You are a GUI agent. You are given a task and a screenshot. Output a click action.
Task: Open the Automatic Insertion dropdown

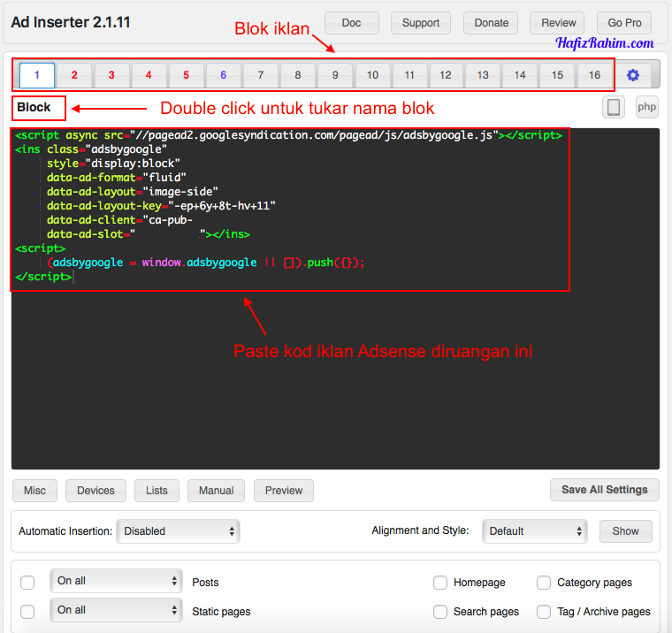(x=178, y=531)
